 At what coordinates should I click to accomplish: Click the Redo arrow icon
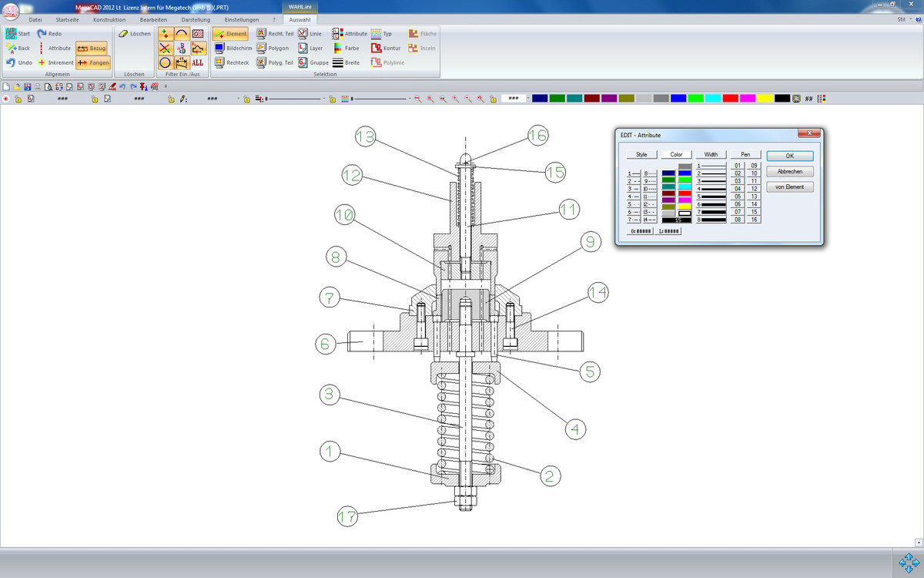point(42,34)
